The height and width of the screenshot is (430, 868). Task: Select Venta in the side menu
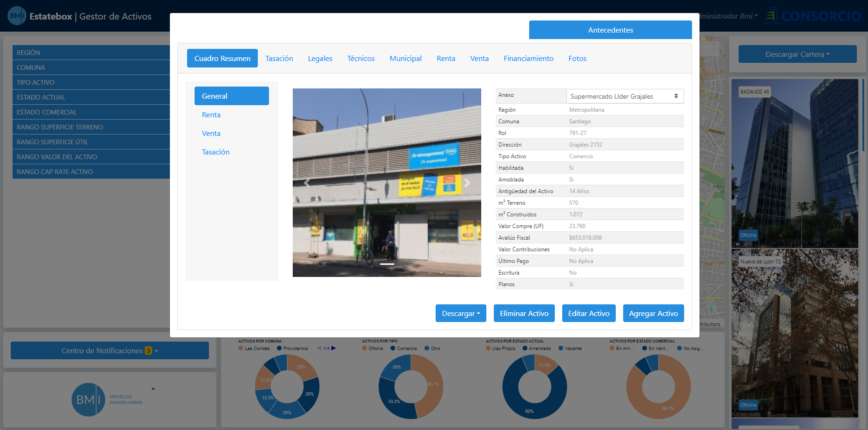point(232,133)
